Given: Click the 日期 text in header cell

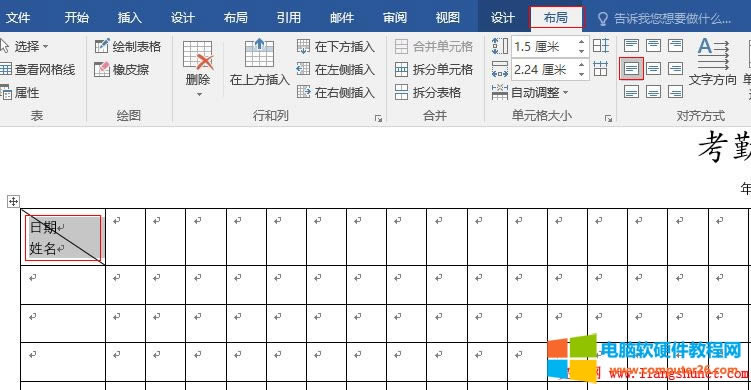Looking at the screenshot, I should [x=43, y=227].
